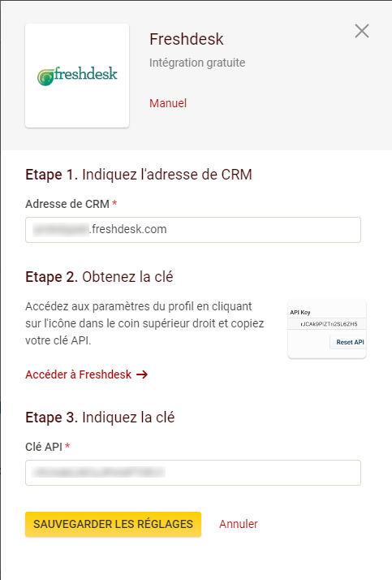
Task: Click the sample API key value in thumbnail
Action: pos(329,324)
